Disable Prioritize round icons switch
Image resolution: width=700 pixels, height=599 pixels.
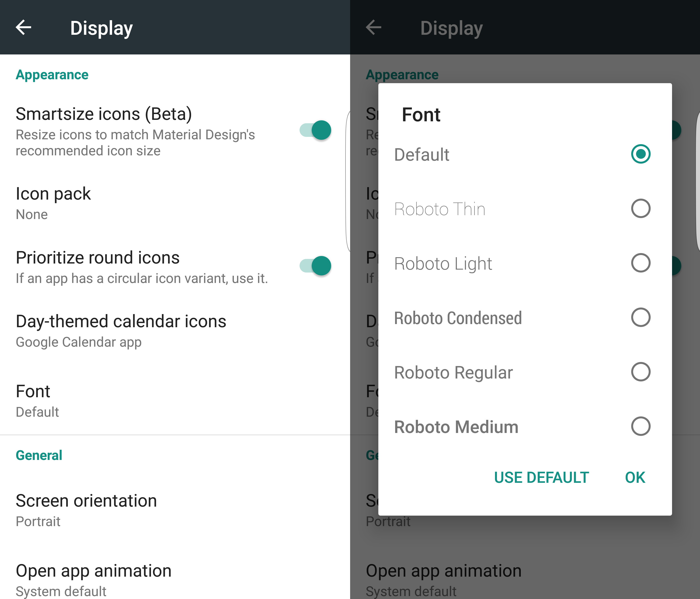(x=315, y=265)
